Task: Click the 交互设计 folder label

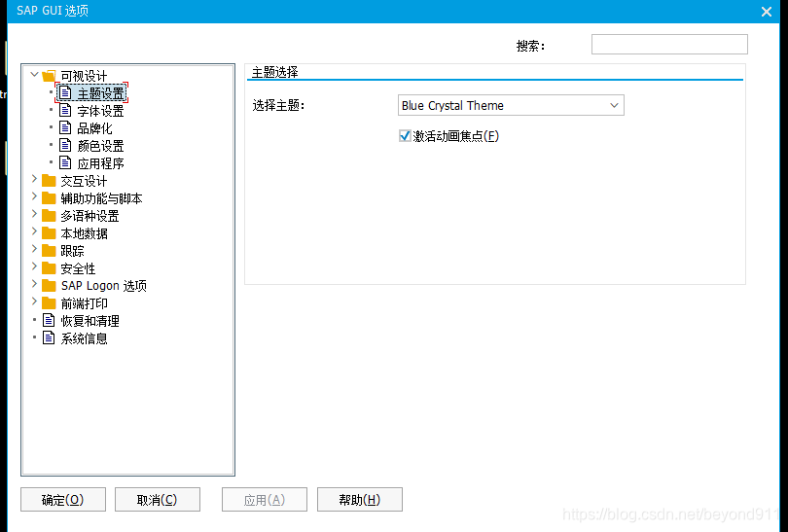Action: (x=84, y=181)
